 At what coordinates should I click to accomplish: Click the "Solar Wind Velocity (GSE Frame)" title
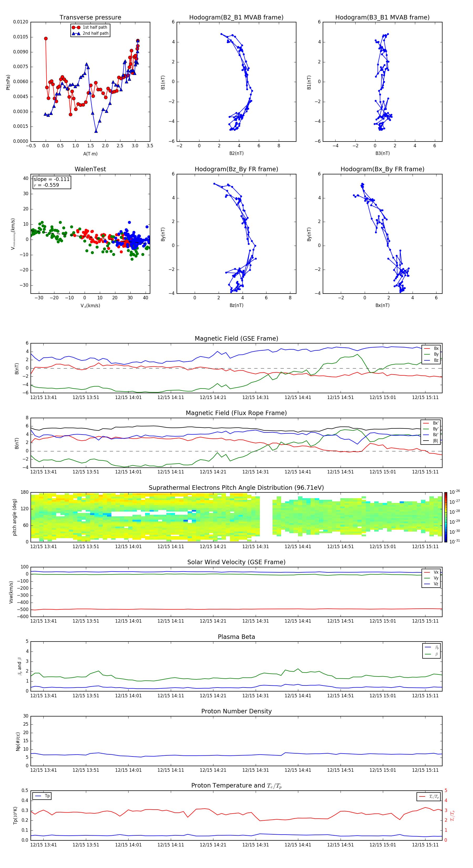coord(236,562)
